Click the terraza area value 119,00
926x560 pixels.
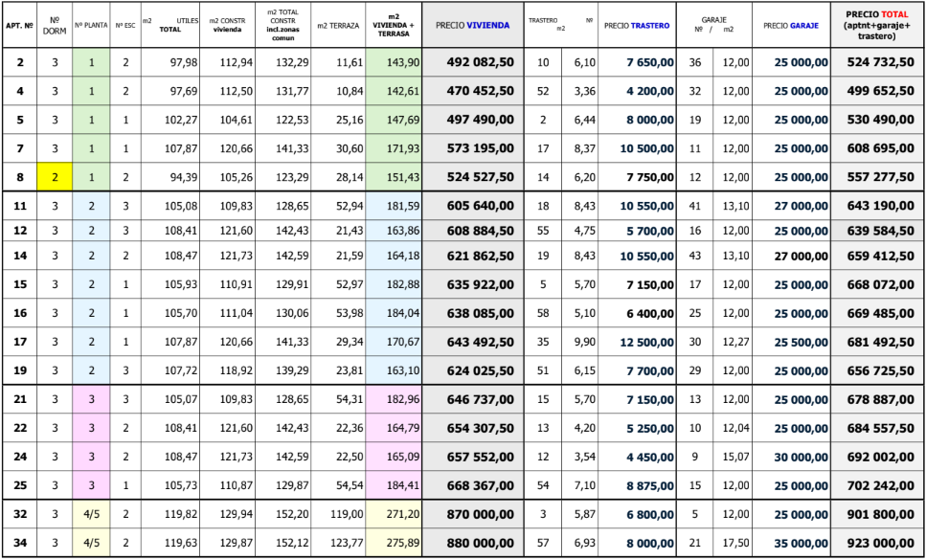coord(337,514)
